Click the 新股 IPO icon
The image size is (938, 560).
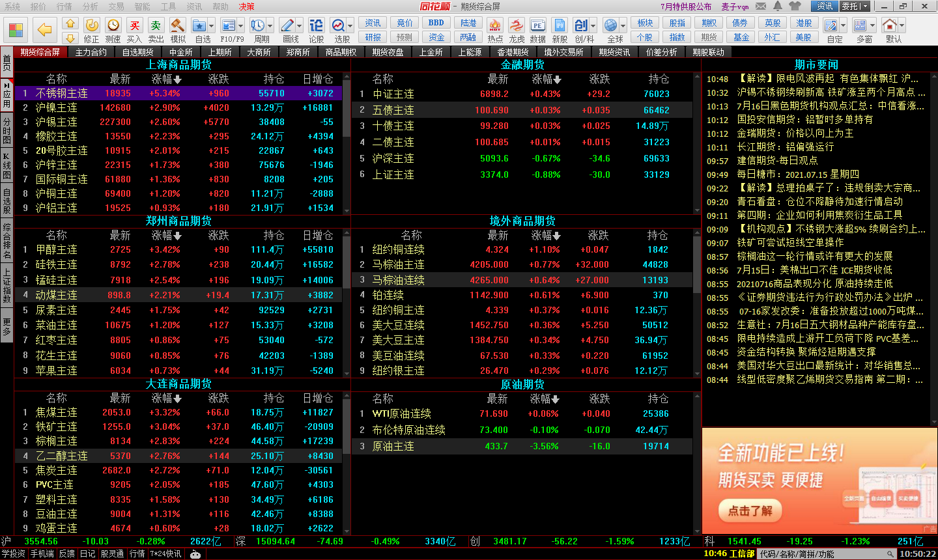(561, 25)
